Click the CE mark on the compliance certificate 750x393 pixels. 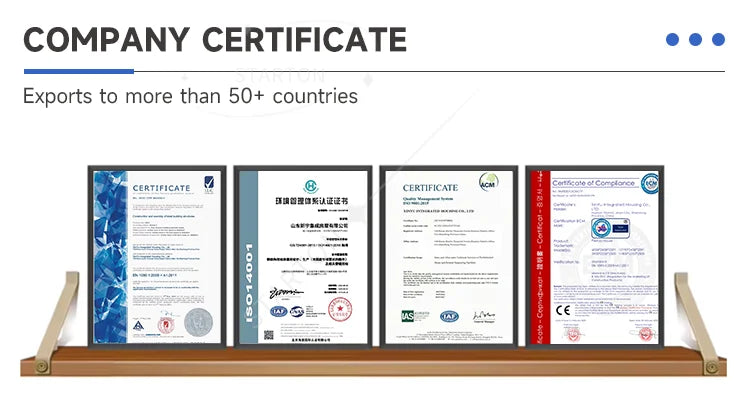[563, 310]
